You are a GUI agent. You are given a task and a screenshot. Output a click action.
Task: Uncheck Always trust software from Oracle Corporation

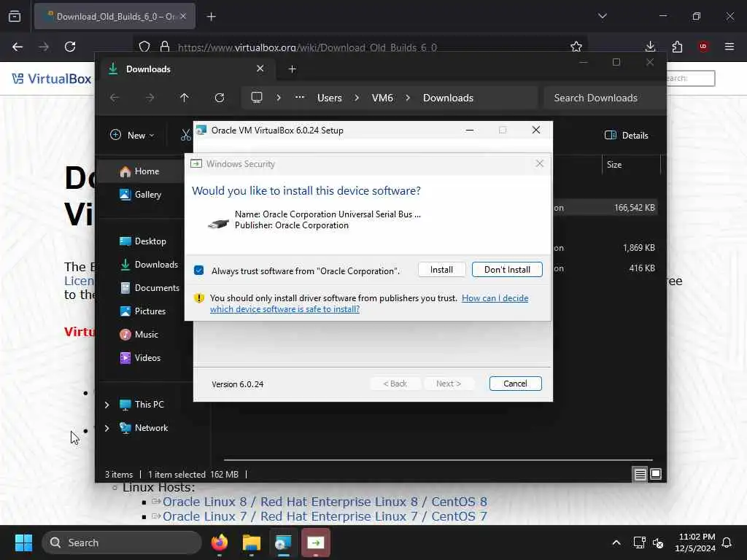(x=199, y=271)
